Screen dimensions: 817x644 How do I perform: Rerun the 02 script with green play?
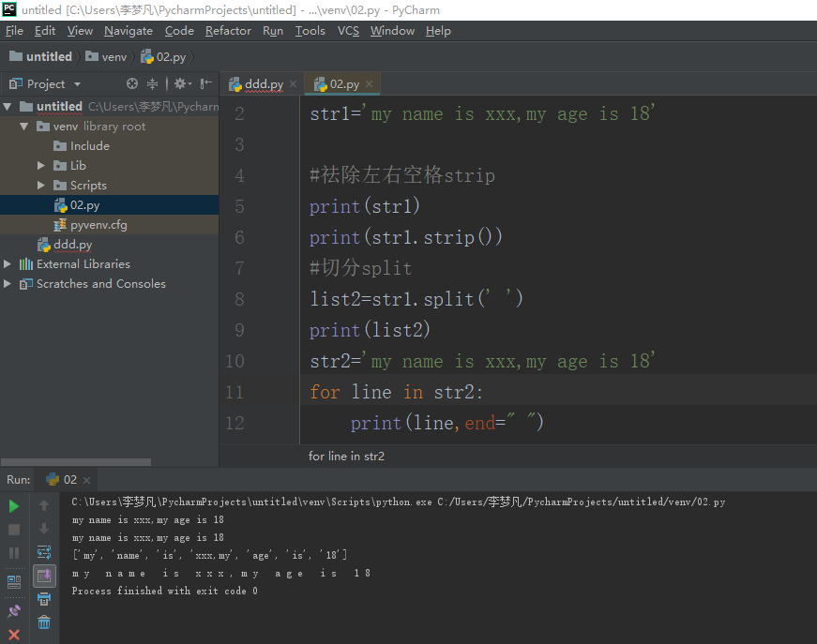14,506
